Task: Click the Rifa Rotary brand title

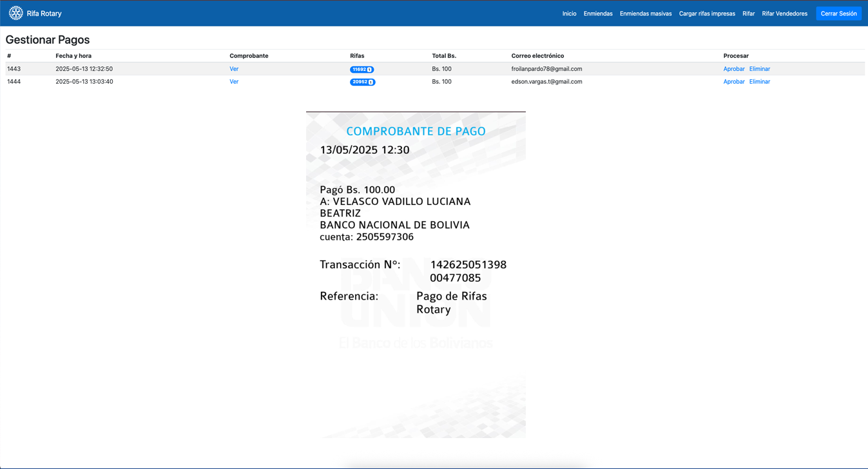Action: 44,14
